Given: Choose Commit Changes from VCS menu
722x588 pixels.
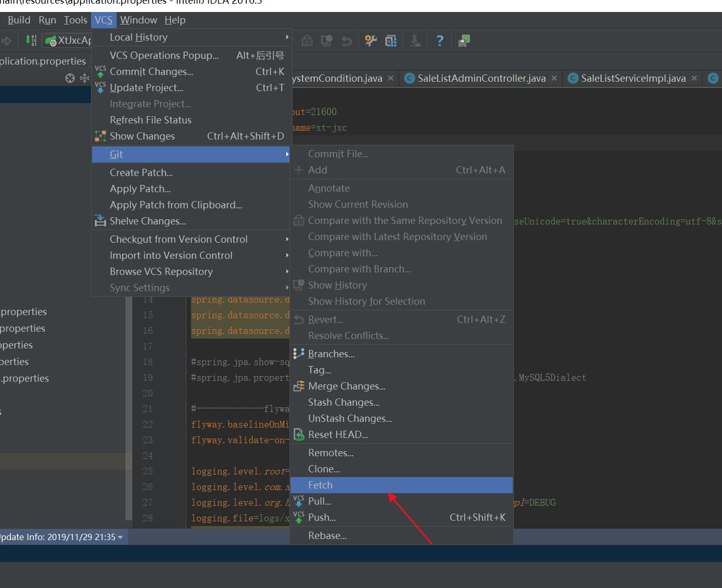Looking at the screenshot, I should [x=151, y=72].
